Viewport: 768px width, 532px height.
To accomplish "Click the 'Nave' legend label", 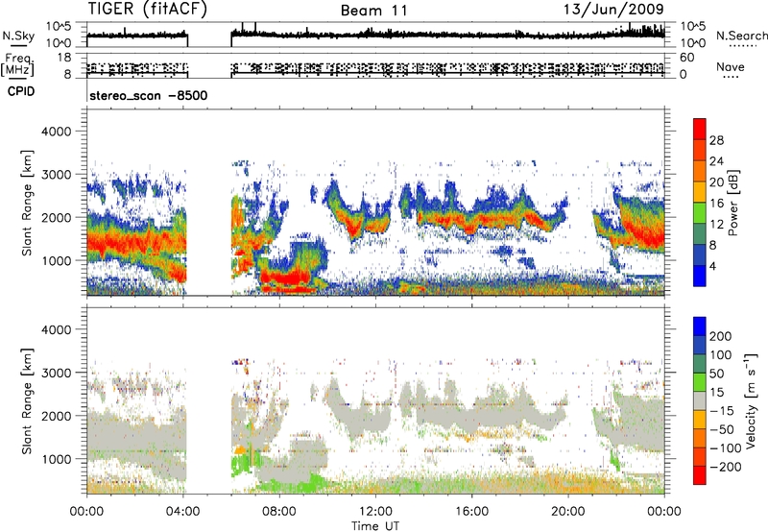I will tap(730, 66).
